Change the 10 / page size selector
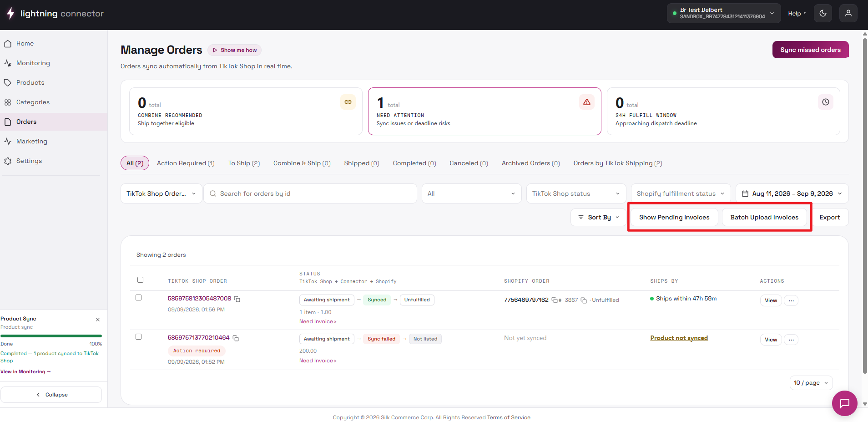Image resolution: width=868 pixels, height=422 pixels. [x=811, y=383]
